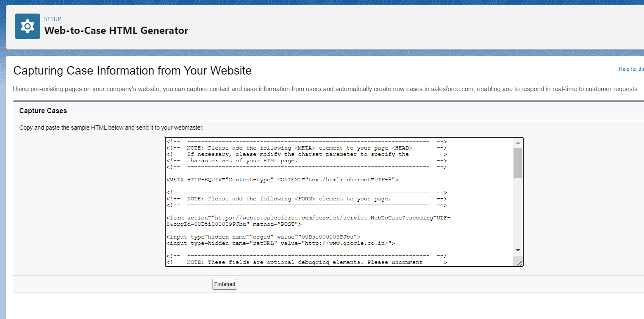Click the scrollbar down arrow in the textarea
This screenshot has width=644, height=319.
point(518,250)
